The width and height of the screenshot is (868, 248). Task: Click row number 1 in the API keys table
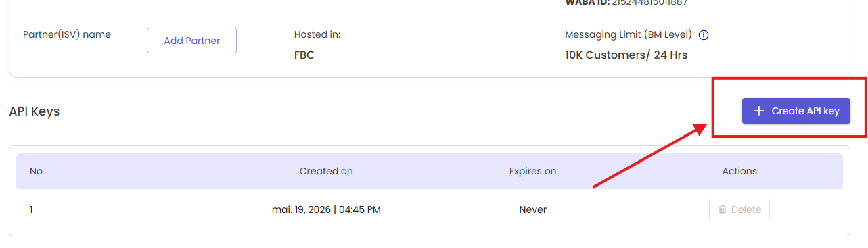[31, 209]
